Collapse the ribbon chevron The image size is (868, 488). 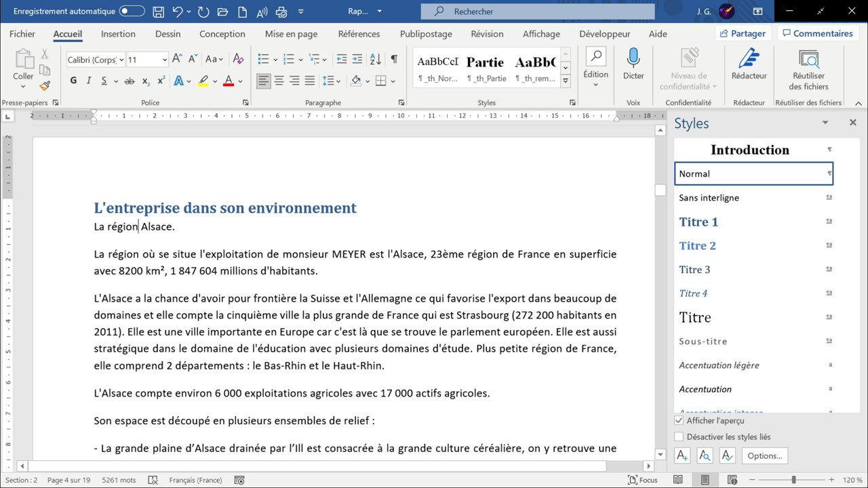coord(858,103)
